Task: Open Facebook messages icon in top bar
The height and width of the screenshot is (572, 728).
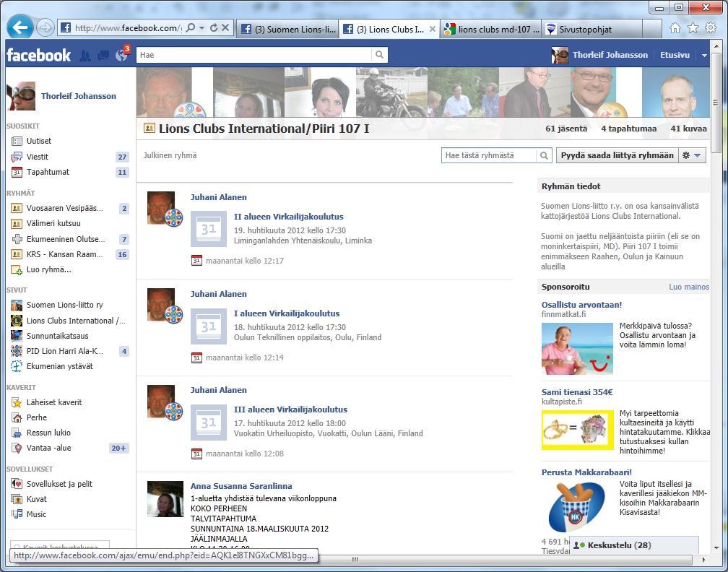Action: pyautogui.click(x=103, y=56)
